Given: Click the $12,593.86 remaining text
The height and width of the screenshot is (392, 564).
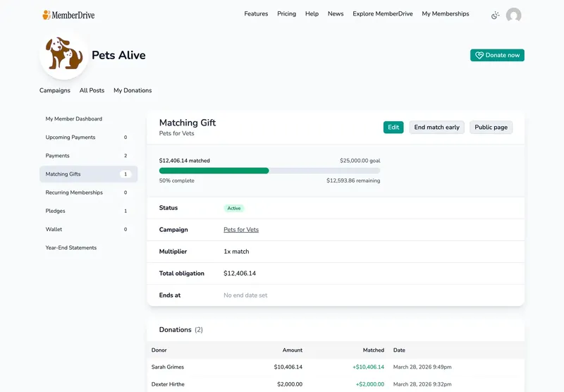Looking at the screenshot, I should [x=353, y=180].
